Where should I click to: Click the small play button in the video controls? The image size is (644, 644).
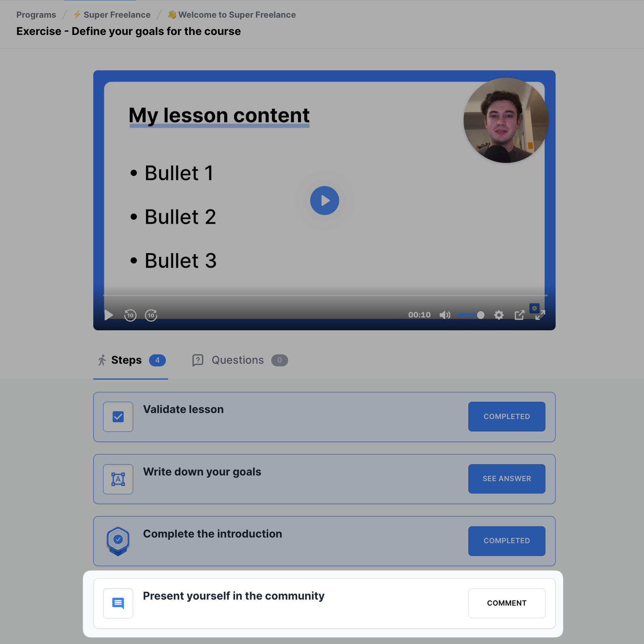[109, 315]
